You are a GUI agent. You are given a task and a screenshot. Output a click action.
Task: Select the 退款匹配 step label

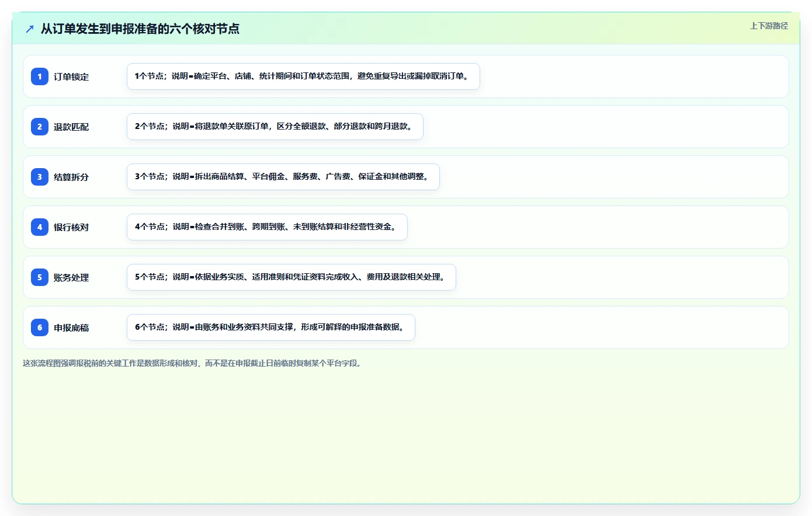[x=71, y=127]
